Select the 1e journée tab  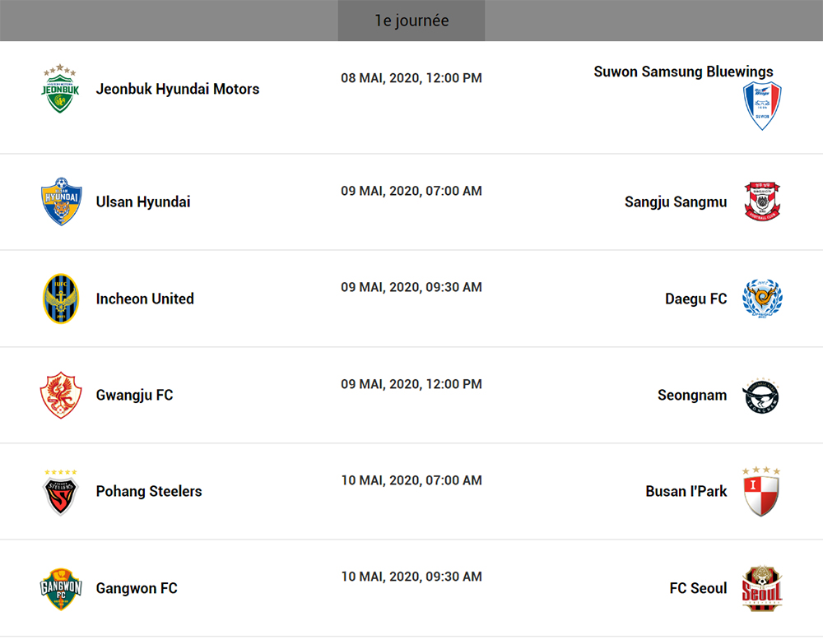[411, 21]
